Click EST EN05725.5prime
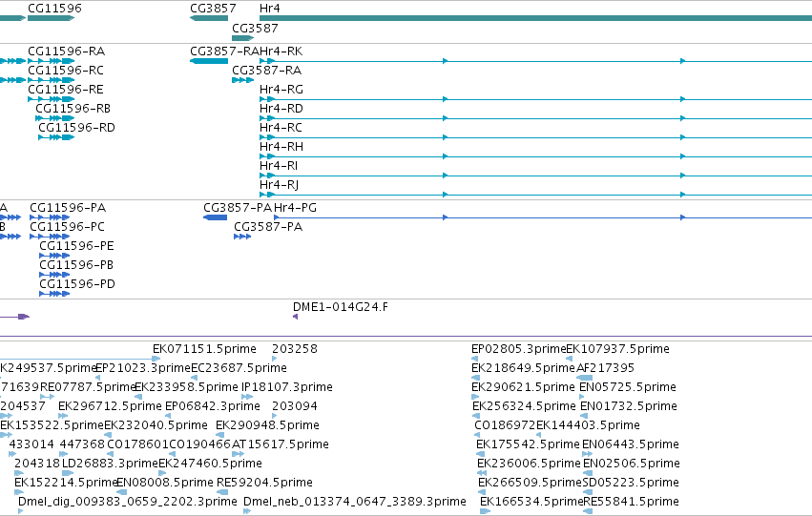This screenshot has width=812, height=516. pyautogui.click(x=628, y=387)
